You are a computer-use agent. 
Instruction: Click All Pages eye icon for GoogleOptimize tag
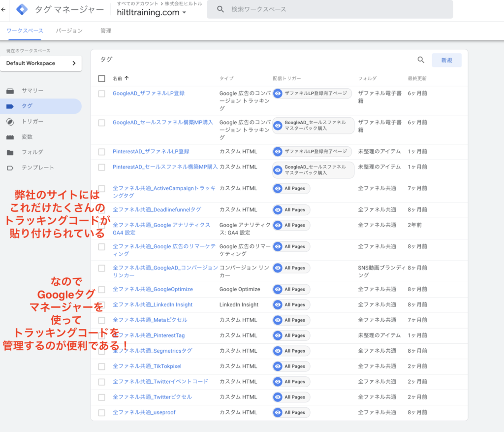point(278,290)
